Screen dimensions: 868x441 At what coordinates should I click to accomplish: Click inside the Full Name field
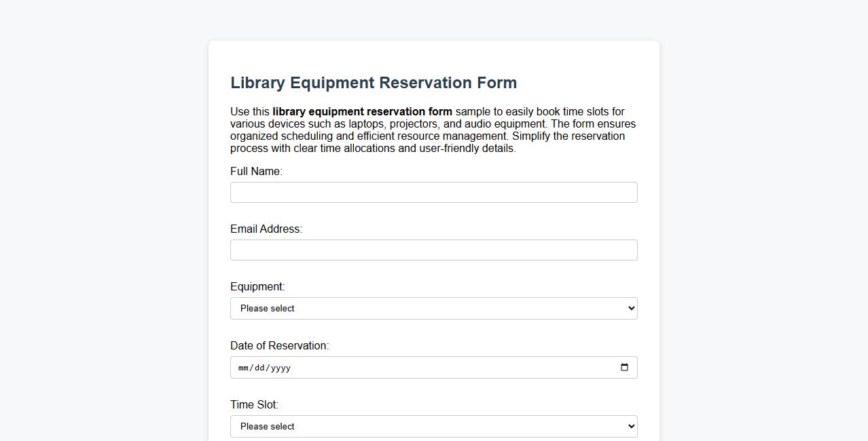(x=434, y=192)
